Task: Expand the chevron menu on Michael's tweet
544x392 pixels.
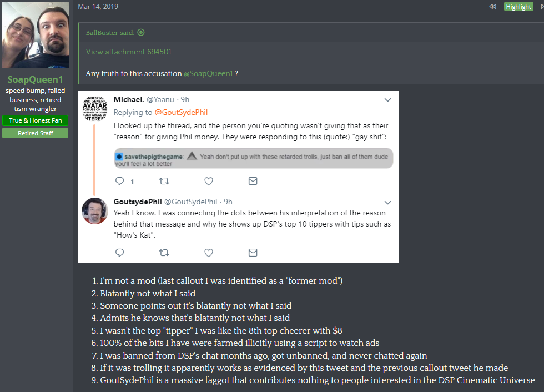Action: pos(388,100)
